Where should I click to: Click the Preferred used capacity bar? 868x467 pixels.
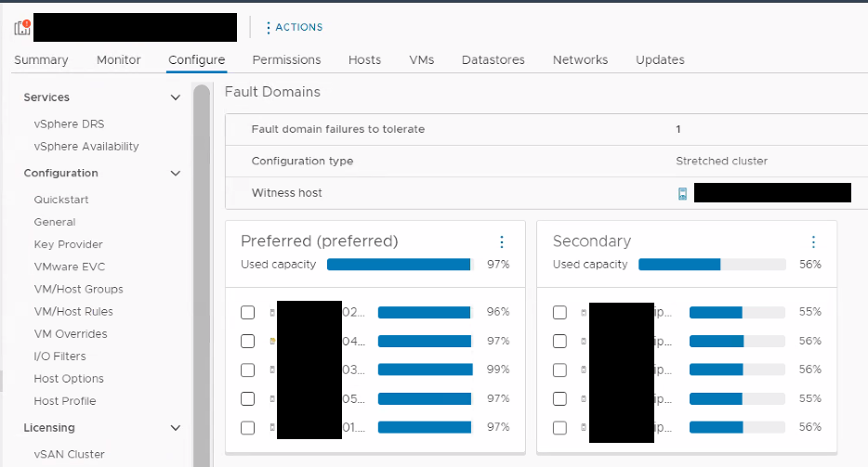(400, 265)
